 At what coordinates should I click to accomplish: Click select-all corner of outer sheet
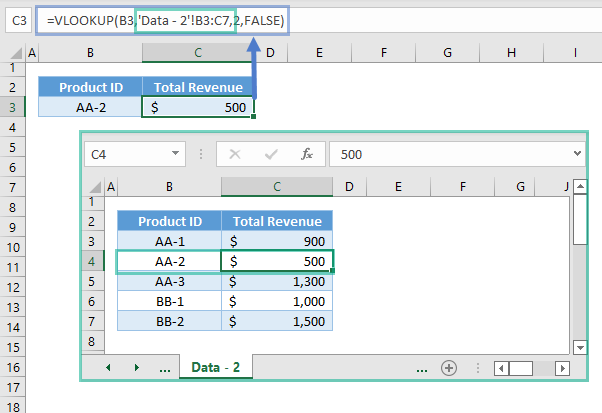[13, 52]
